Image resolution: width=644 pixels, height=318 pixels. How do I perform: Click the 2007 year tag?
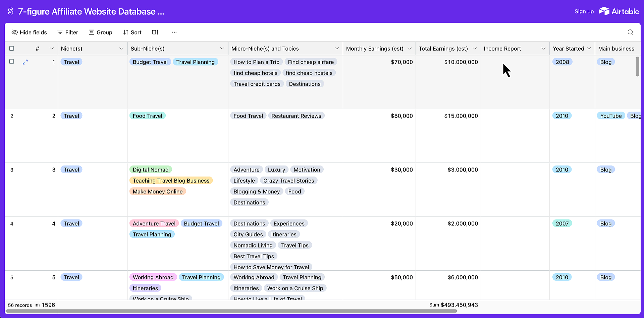pyautogui.click(x=562, y=223)
